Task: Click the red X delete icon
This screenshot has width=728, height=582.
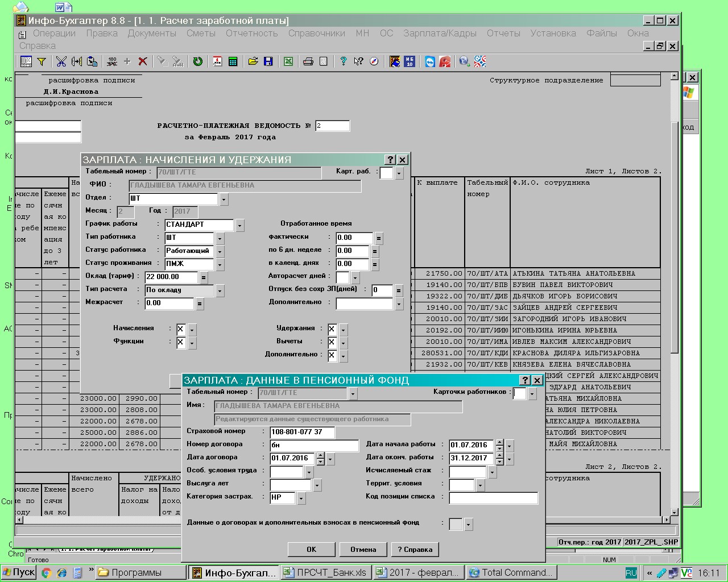Action: (143, 61)
